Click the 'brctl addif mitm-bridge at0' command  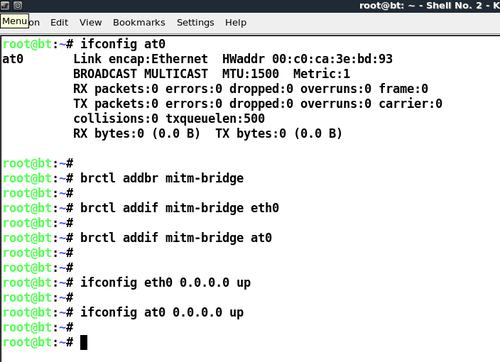click(176, 238)
